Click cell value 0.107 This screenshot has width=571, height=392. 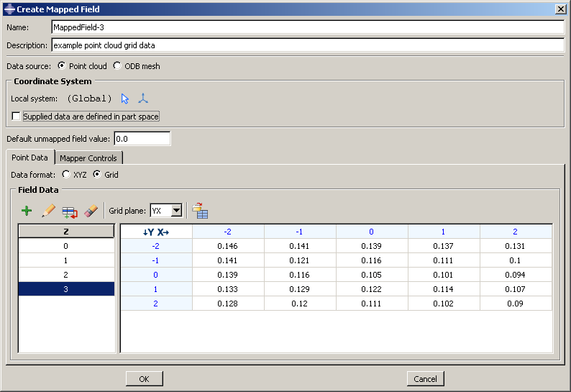516,289
